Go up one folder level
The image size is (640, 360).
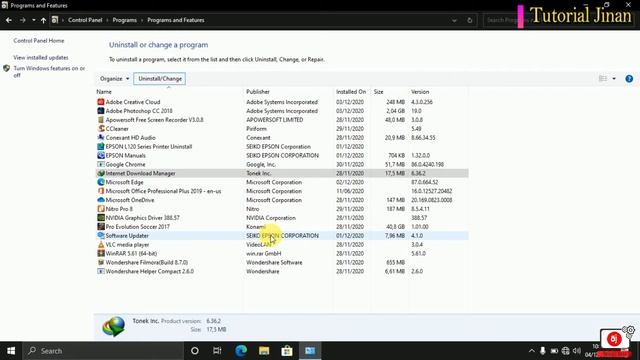[43, 20]
